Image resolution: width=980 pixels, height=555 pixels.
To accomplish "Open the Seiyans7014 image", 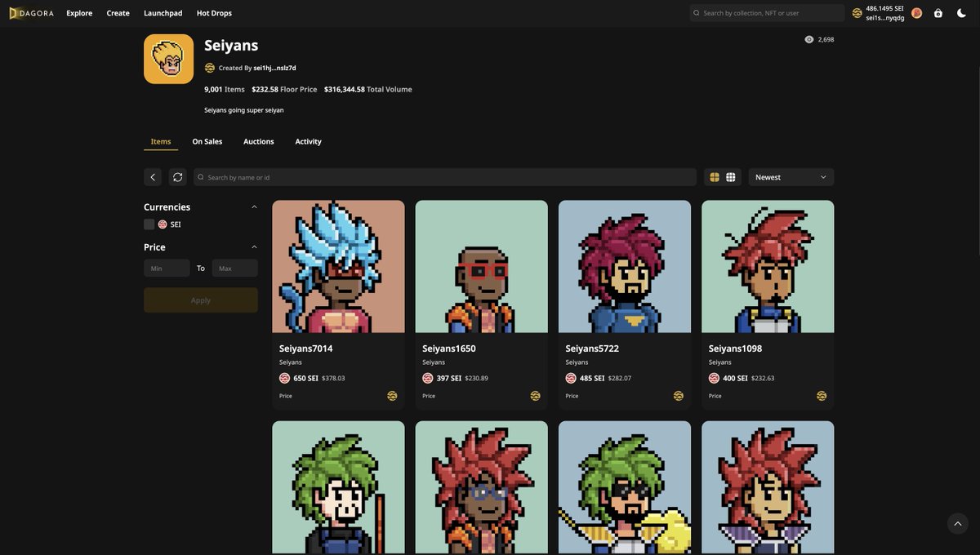I will [338, 266].
